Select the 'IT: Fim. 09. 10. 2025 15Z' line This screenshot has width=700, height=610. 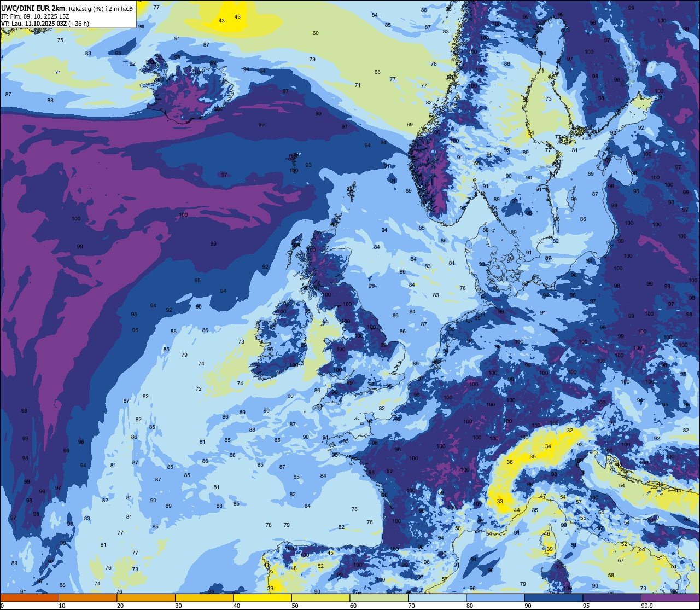pyautogui.click(x=35, y=16)
